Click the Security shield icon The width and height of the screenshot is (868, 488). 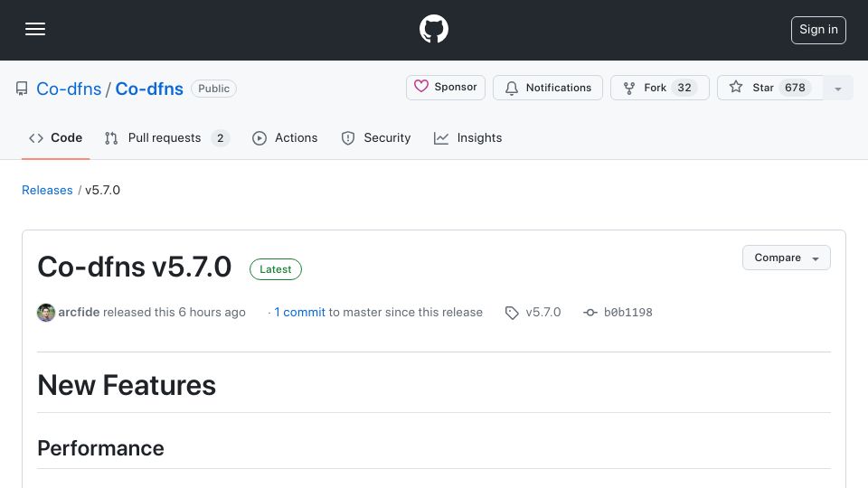(x=347, y=138)
